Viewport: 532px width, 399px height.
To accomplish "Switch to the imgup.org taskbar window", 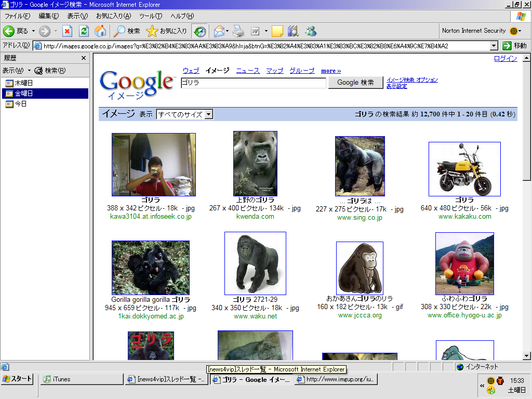I will point(336,379).
